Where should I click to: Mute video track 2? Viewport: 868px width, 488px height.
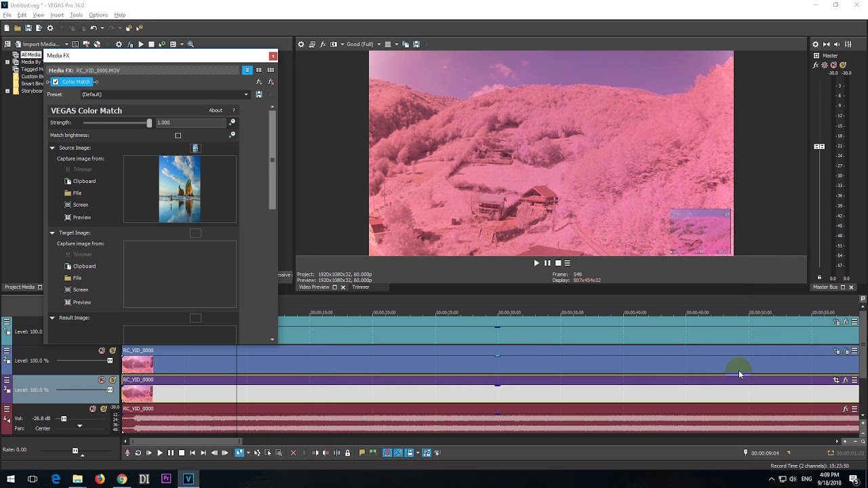tap(102, 350)
